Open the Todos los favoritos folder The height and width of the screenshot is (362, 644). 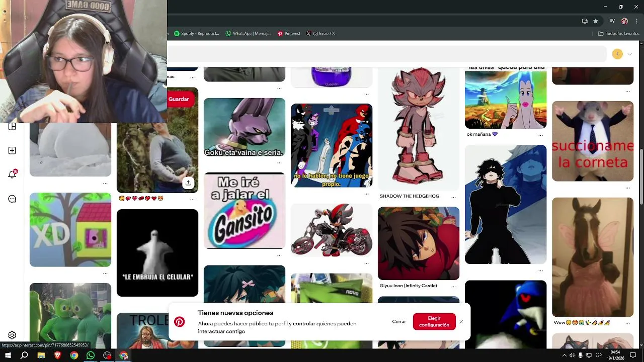click(x=618, y=34)
